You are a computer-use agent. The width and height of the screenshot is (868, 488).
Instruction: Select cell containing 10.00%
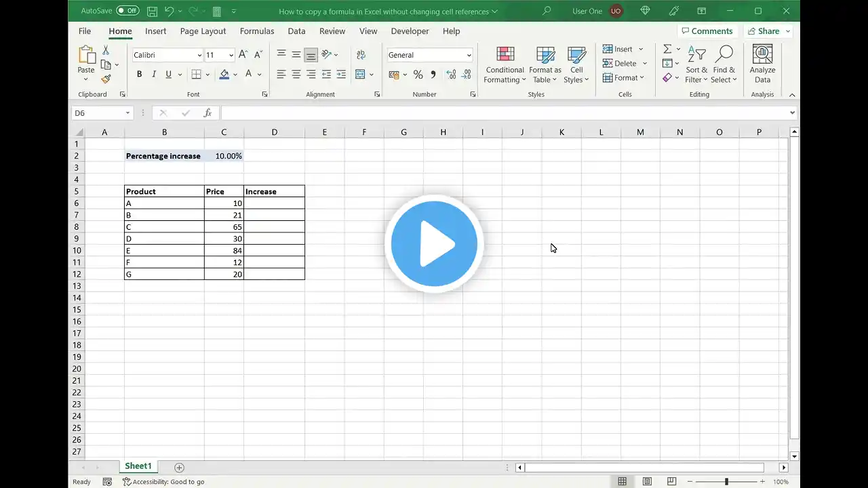(224, 156)
